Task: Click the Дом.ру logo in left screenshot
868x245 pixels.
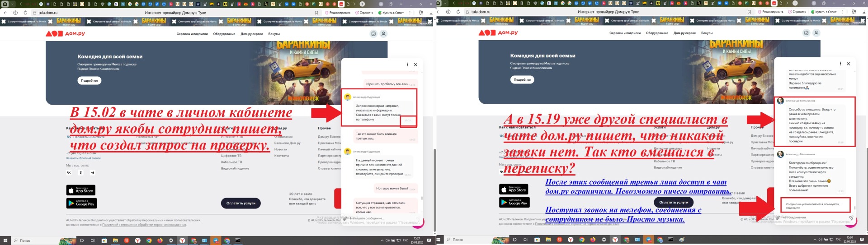Action: 65,34
